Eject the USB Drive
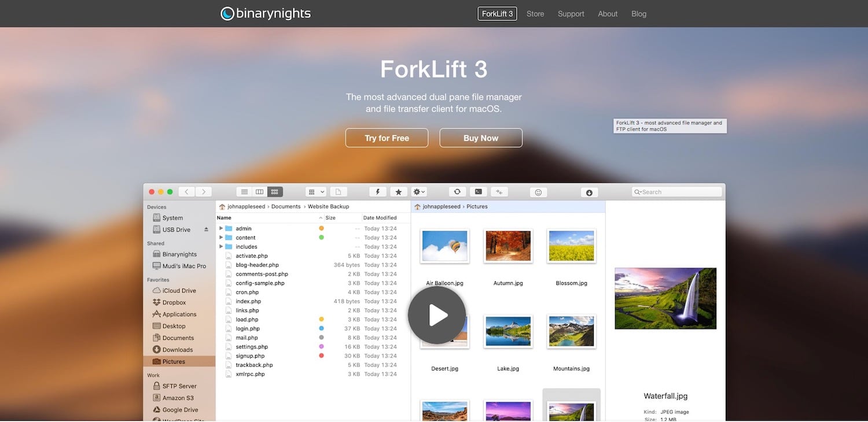This screenshot has height=422, width=868. click(206, 229)
